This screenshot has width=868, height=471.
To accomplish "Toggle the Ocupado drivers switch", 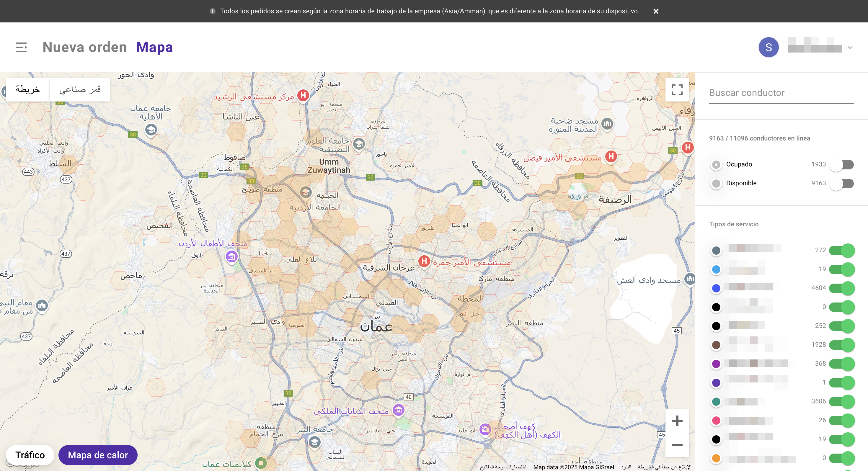I will click(842, 165).
